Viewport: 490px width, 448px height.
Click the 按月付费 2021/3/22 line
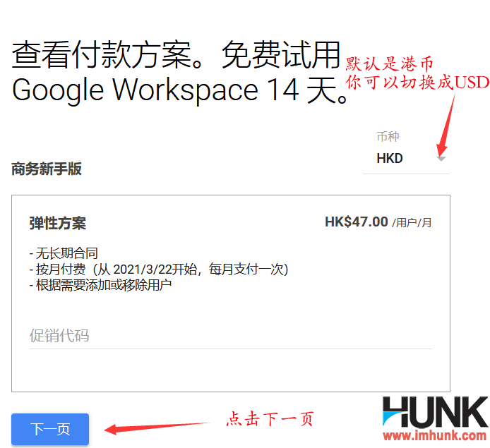(159, 269)
